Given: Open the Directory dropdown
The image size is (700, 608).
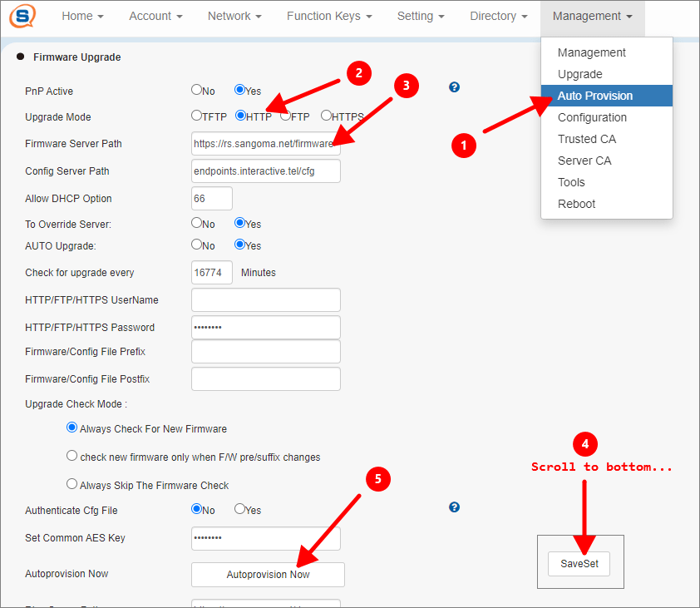Looking at the screenshot, I should coord(497,15).
